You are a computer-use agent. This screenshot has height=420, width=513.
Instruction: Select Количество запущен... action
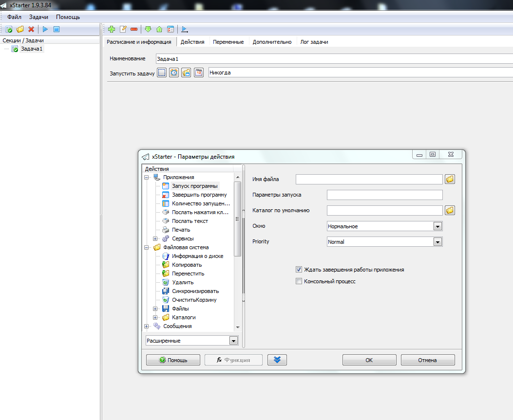coord(201,203)
